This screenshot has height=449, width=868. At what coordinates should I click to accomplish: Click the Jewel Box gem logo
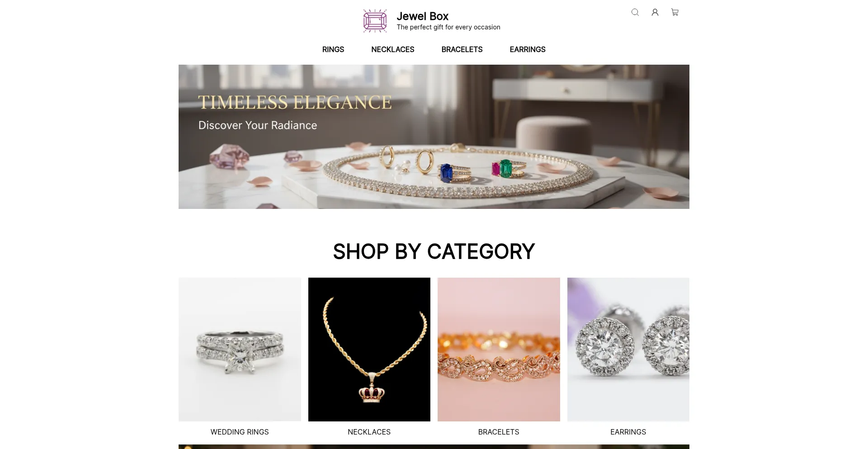tap(375, 21)
